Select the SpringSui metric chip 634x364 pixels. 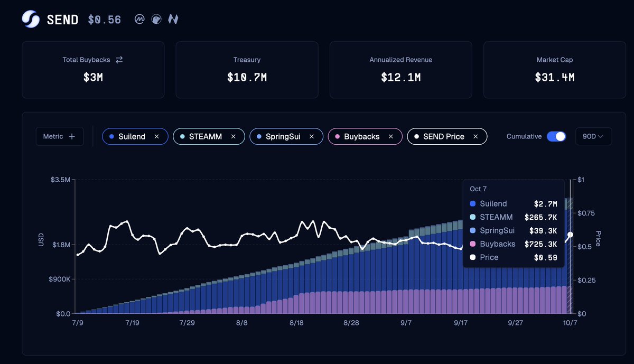click(x=286, y=136)
